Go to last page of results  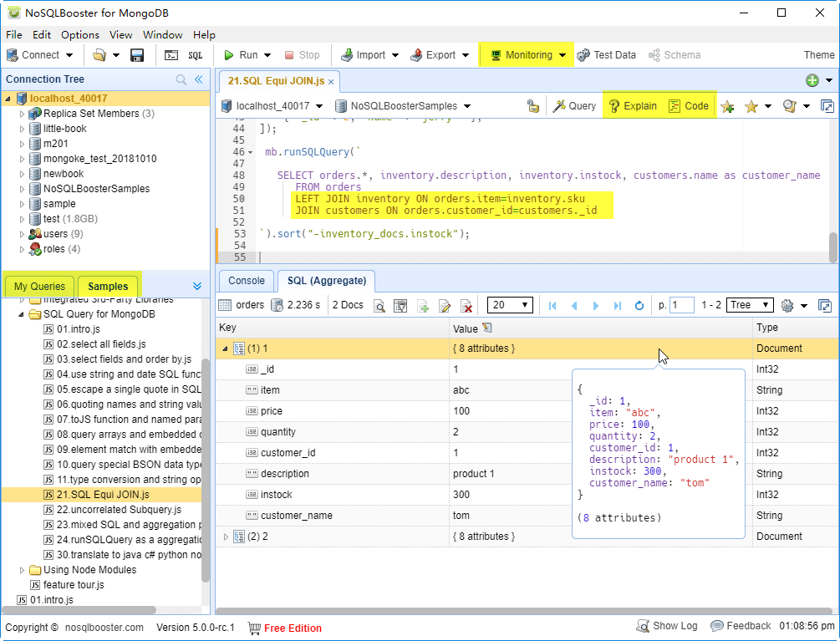tap(617, 305)
